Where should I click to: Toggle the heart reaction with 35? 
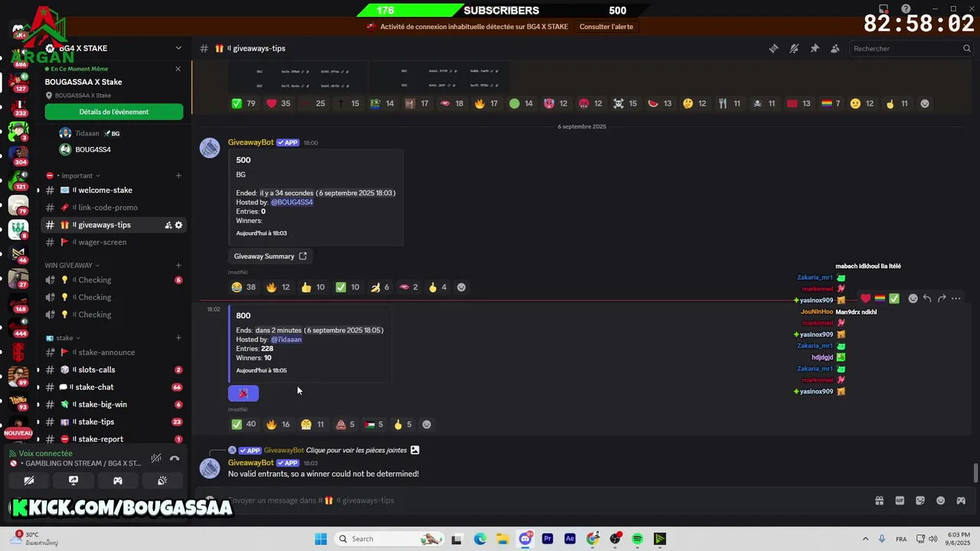pyautogui.click(x=278, y=103)
